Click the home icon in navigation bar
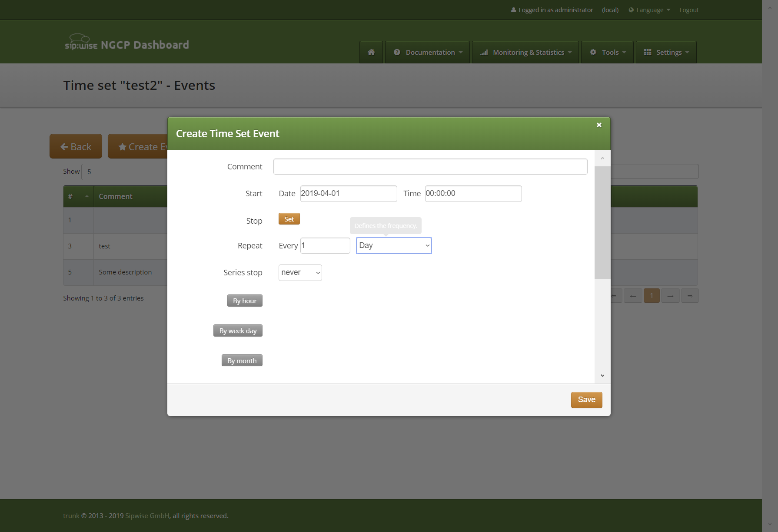This screenshot has height=532, width=778. click(x=371, y=52)
